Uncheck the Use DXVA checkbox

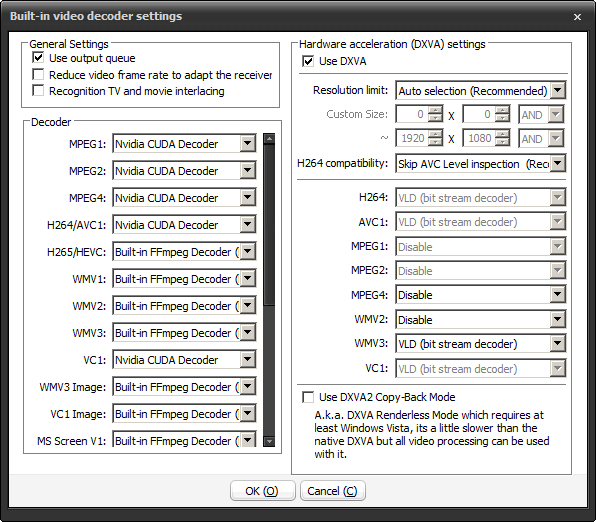(x=308, y=61)
